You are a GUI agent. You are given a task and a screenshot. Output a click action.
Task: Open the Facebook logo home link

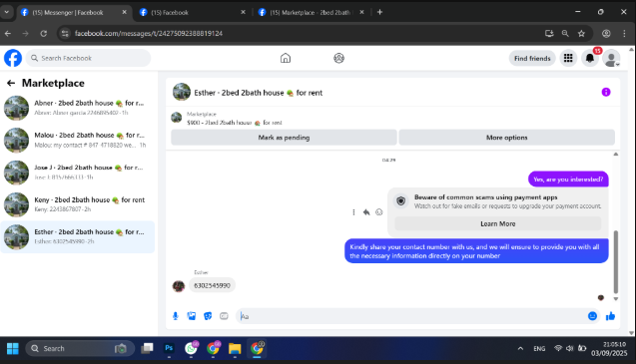(13, 58)
